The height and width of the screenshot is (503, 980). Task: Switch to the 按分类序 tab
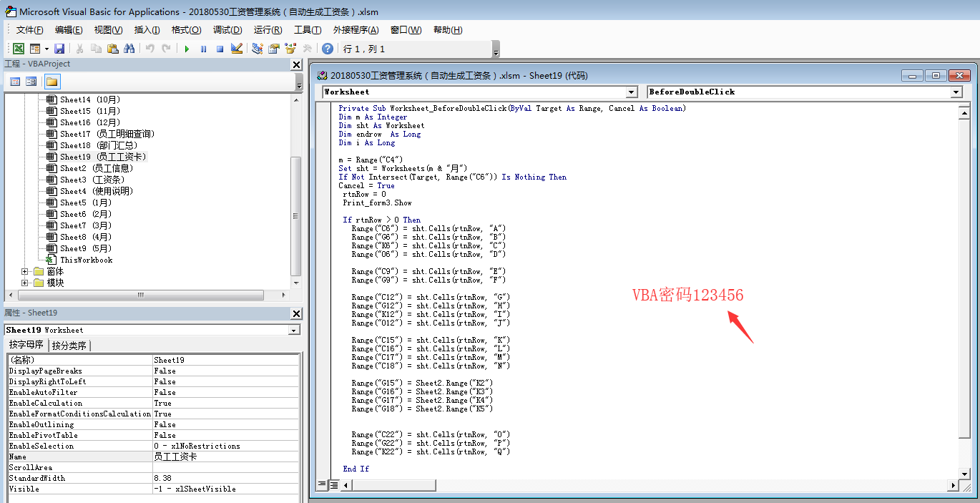pyautogui.click(x=69, y=346)
